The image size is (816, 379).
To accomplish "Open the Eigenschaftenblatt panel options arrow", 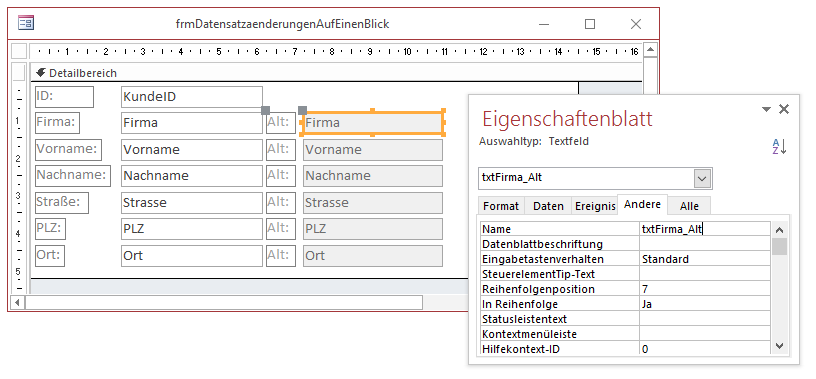I will pos(766,109).
